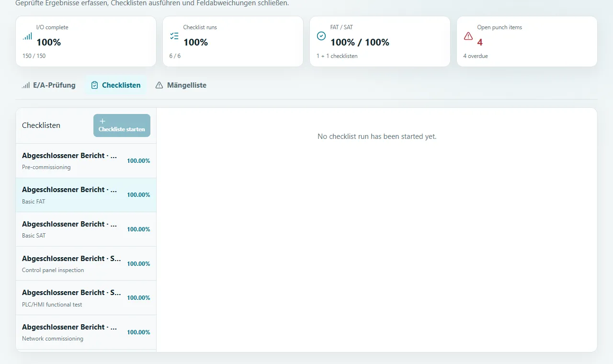Screen dimensions: 613x364
Task: Click the 1 + 1 checklisten text
Action: coord(337,56)
